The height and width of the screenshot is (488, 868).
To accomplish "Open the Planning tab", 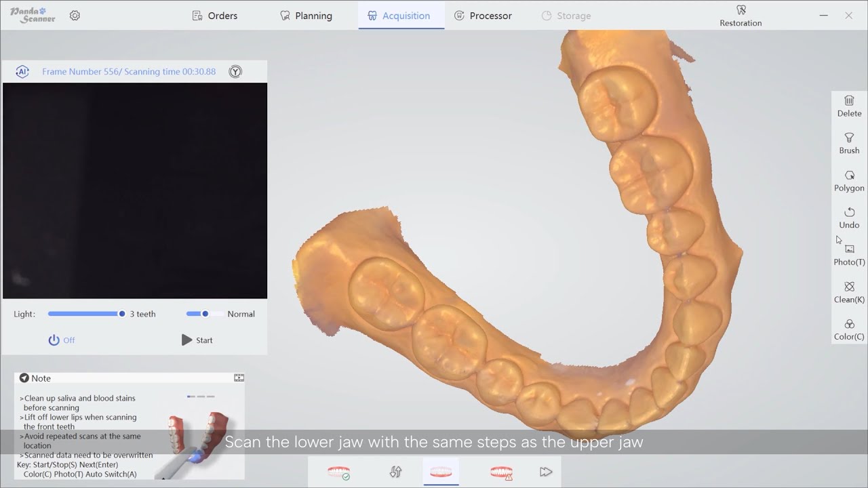I will (x=306, y=16).
